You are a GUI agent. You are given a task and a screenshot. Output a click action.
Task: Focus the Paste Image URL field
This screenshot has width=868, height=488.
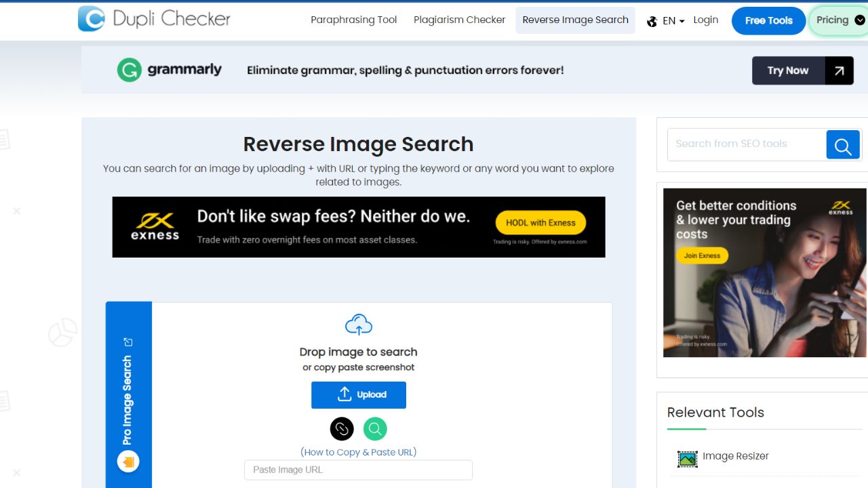tap(358, 470)
